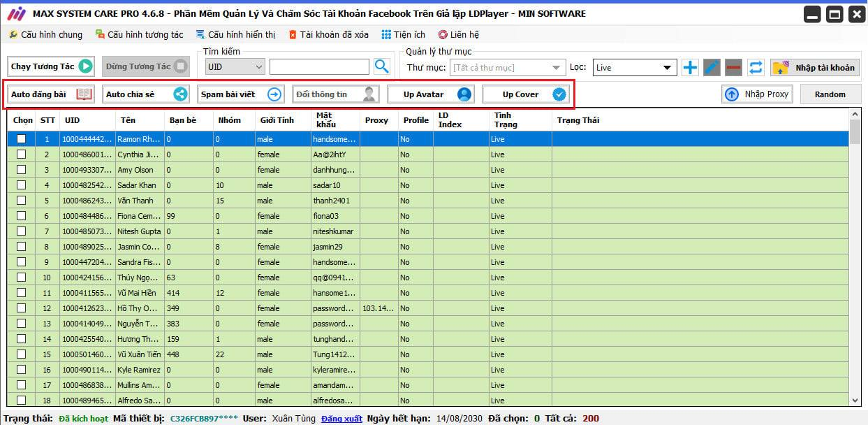Click the Chọn column header
Image resolution: width=868 pixels, height=425 pixels.
[x=22, y=120]
